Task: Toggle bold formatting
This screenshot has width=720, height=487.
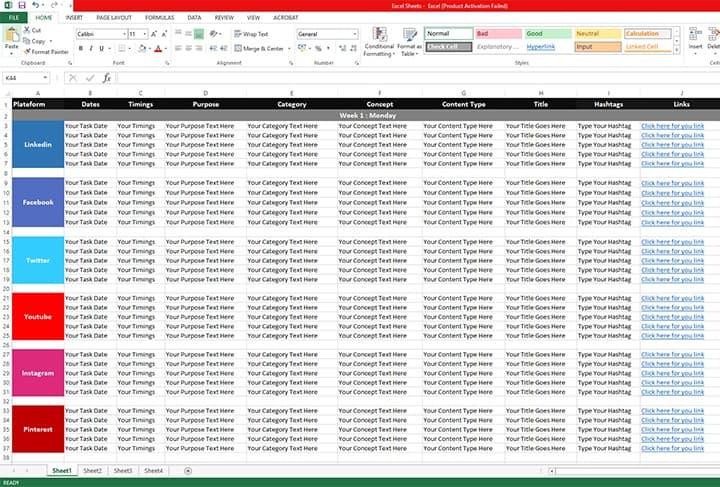Action: (81, 48)
